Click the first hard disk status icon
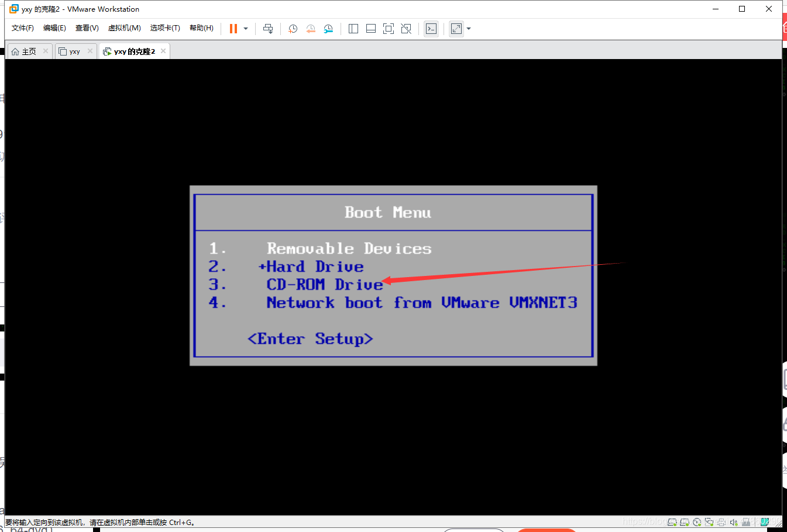This screenshot has width=787, height=532. tap(672, 522)
